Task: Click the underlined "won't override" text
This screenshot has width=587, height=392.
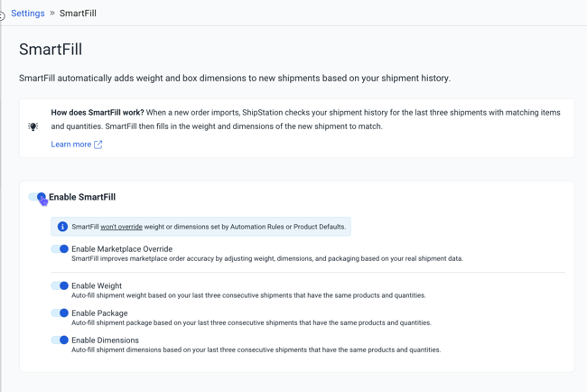Action: point(121,227)
